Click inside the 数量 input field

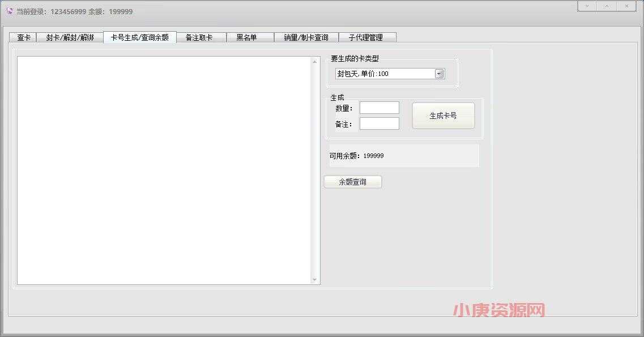pyautogui.click(x=379, y=107)
